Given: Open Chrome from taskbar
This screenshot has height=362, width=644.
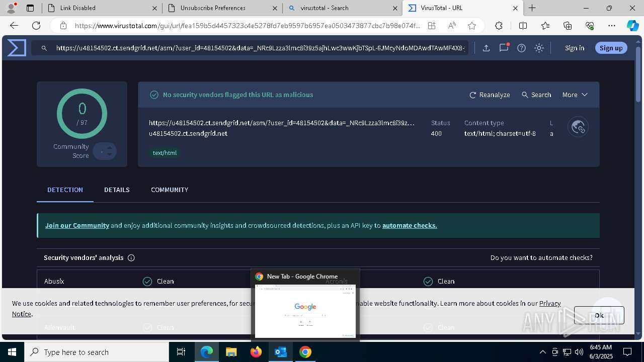Looking at the screenshot, I should pyautogui.click(x=305, y=352).
